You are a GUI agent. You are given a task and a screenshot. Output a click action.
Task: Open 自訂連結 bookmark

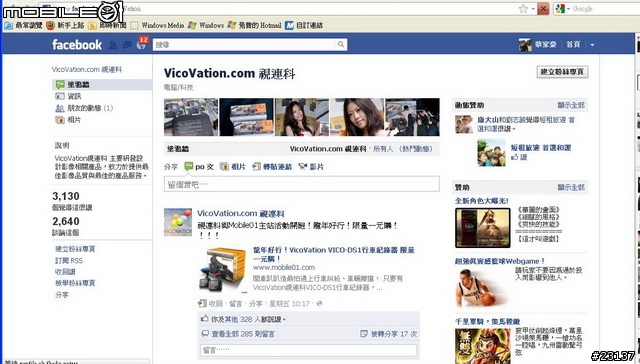pyautogui.click(x=304, y=25)
